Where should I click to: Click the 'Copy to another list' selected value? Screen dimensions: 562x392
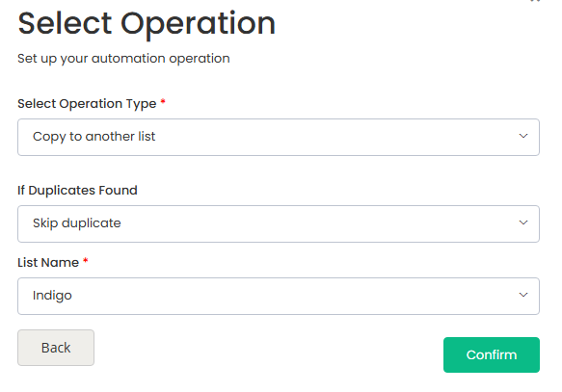click(x=94, y=137)
